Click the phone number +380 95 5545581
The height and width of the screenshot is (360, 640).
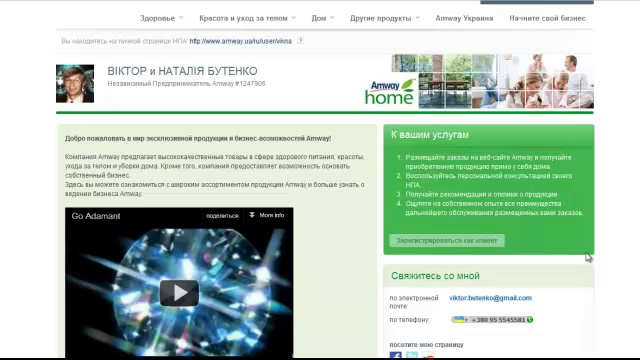pos(498,320)
